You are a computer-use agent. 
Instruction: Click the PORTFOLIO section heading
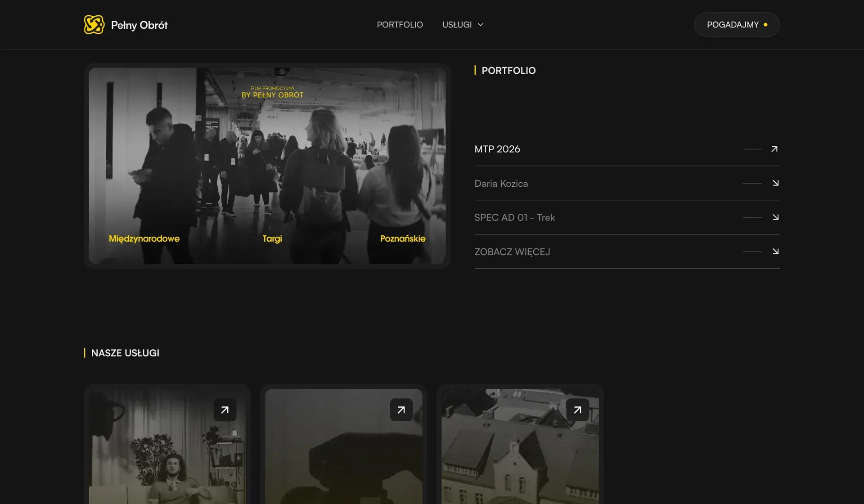click(508, 71)
